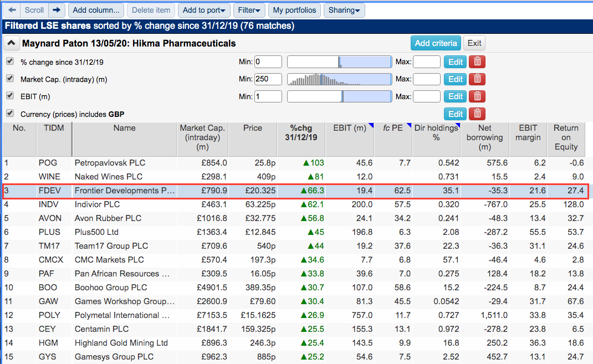
Task: Uncheck the Market Cap. (intraday) checkbox
Action: pos(10,79)
